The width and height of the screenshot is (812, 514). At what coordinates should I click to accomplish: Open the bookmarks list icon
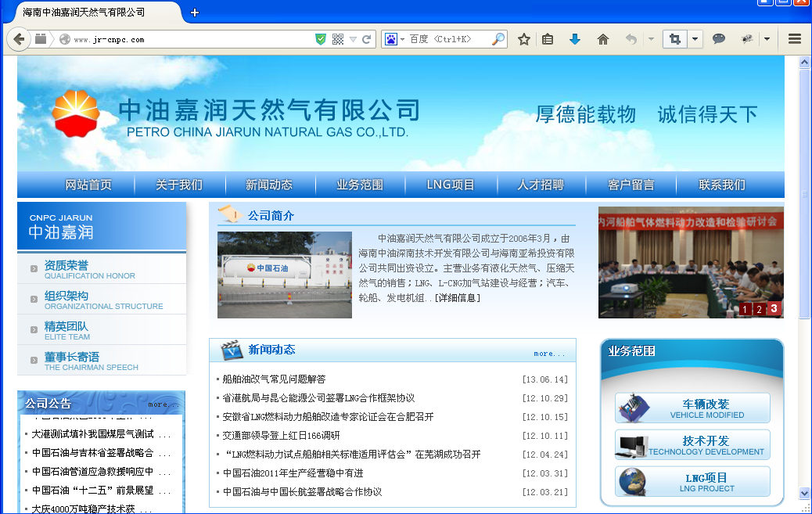click(x=548, y=39)
